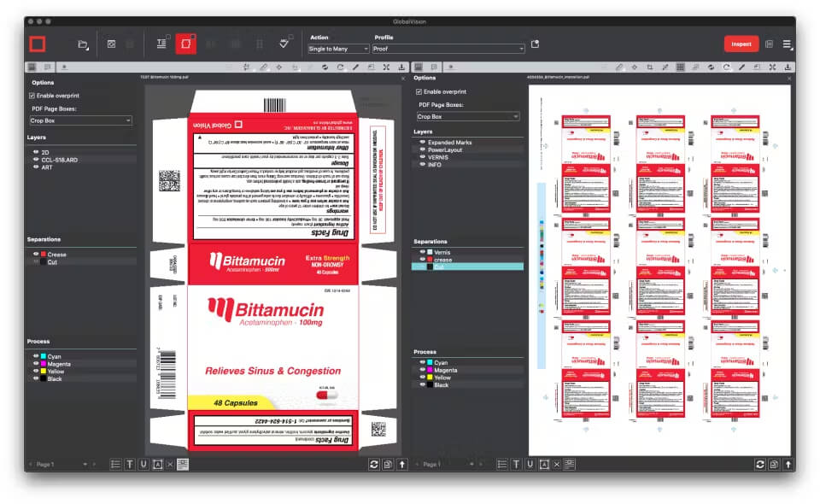Click the up arrow in right bottom bar
Image resolution: width=820 pixels, height=504 pixels.
click(x=788, y=464)
